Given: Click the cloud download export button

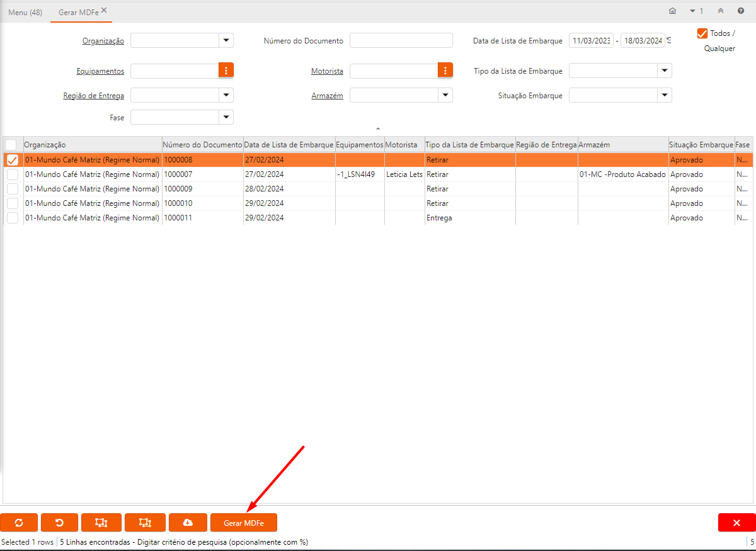Looking at the screenshot, I should [x=188, y=523].
